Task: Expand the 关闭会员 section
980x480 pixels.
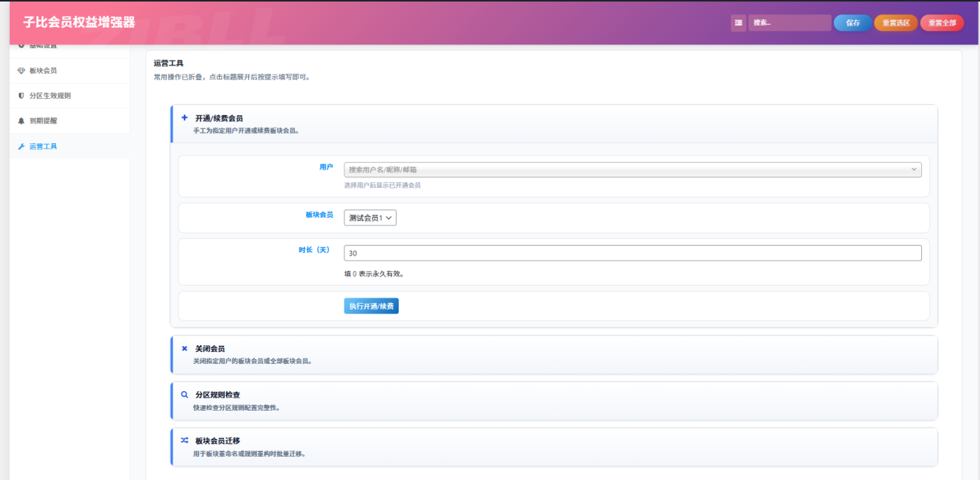Action: (554, 354)
